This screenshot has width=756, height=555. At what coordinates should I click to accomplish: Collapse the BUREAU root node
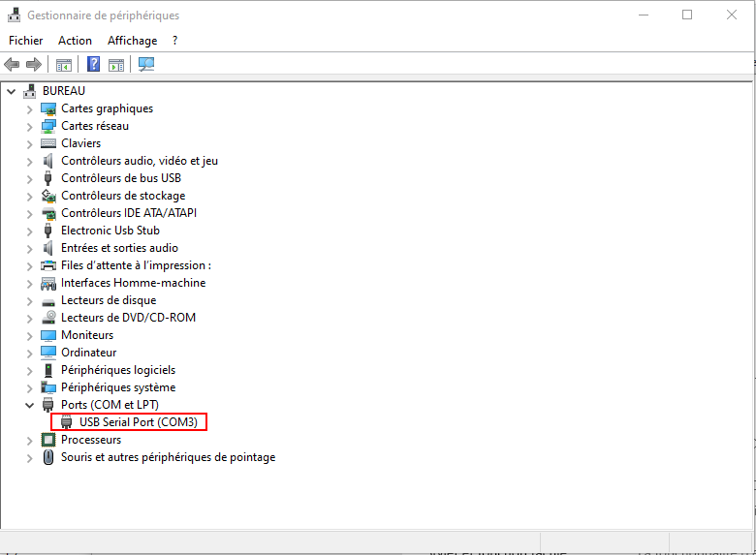click(12, 91)
